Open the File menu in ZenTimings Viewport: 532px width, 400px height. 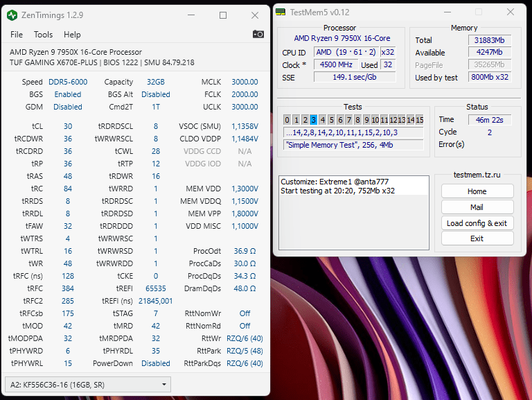17,35
